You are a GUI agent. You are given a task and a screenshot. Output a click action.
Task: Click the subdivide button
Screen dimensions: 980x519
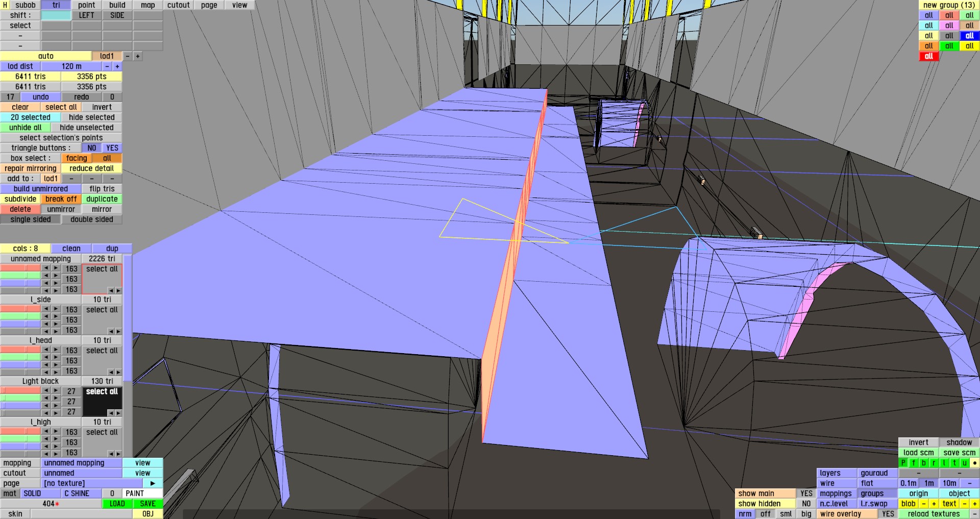20,199
